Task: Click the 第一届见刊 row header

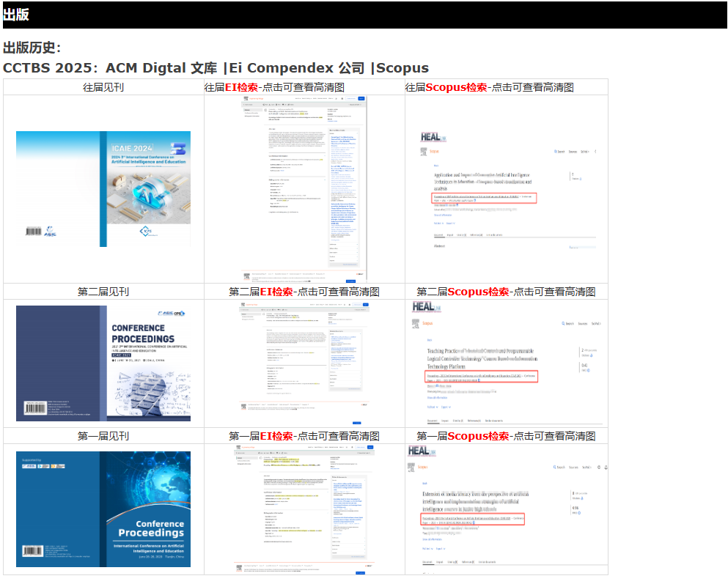Action: (x=103, y=436)
